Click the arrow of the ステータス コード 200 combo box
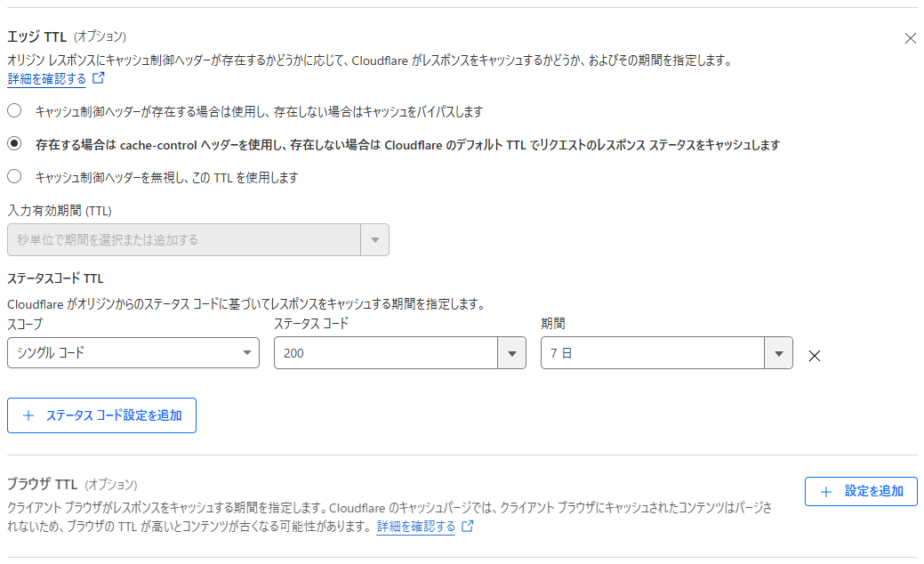924x564 pixels. [x=511, y=353]
